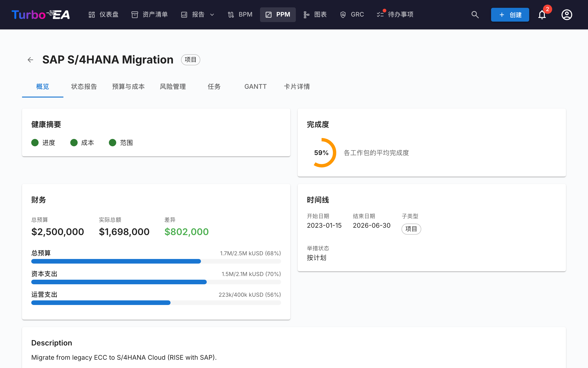Image resolution: width=588 pixels, height=368 pixels.
Task: Click the 59% completion ring
Action: [x=322, y=153]
